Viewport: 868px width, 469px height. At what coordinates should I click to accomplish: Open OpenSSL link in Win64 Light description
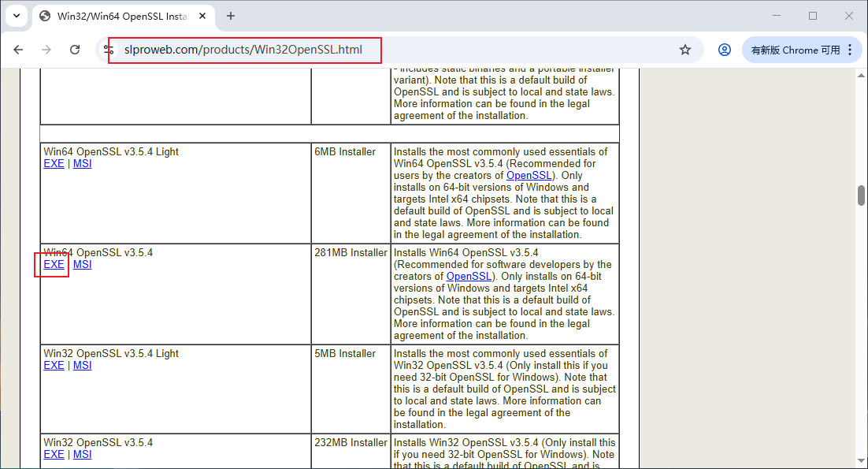pos(529,176)
